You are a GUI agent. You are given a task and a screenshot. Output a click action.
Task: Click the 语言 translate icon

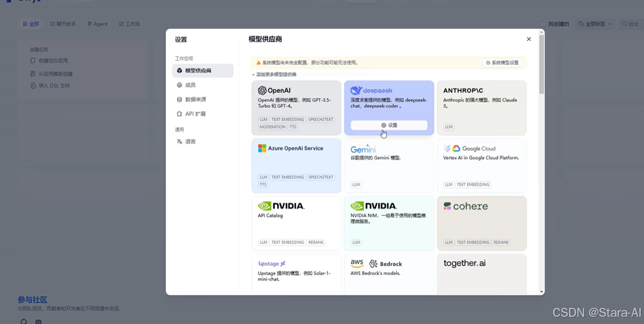point(179,142)
